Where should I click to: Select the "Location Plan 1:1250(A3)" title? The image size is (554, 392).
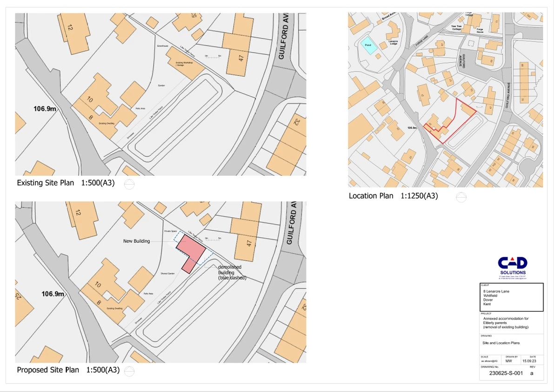point(393,196)
